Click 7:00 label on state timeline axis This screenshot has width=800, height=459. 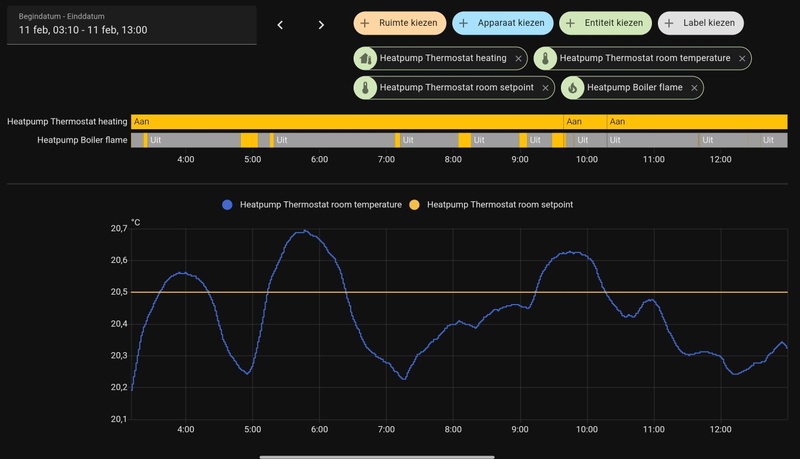coord(386,159)
